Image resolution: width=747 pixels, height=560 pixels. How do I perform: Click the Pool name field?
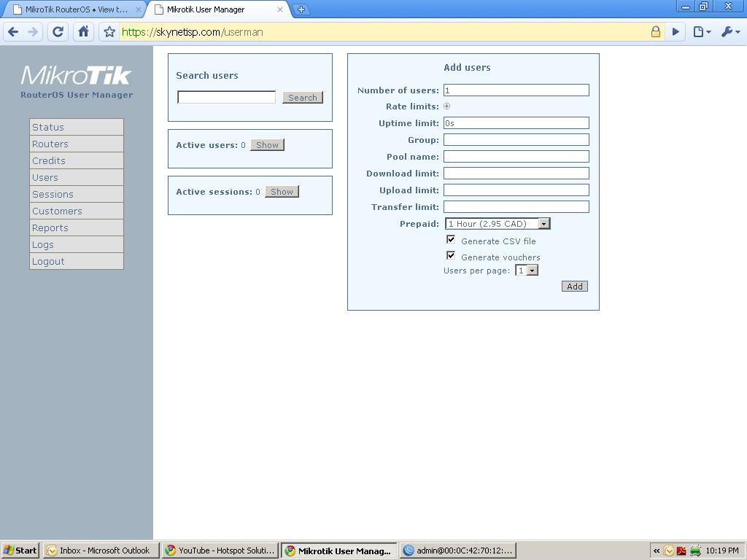pos(516,157)
